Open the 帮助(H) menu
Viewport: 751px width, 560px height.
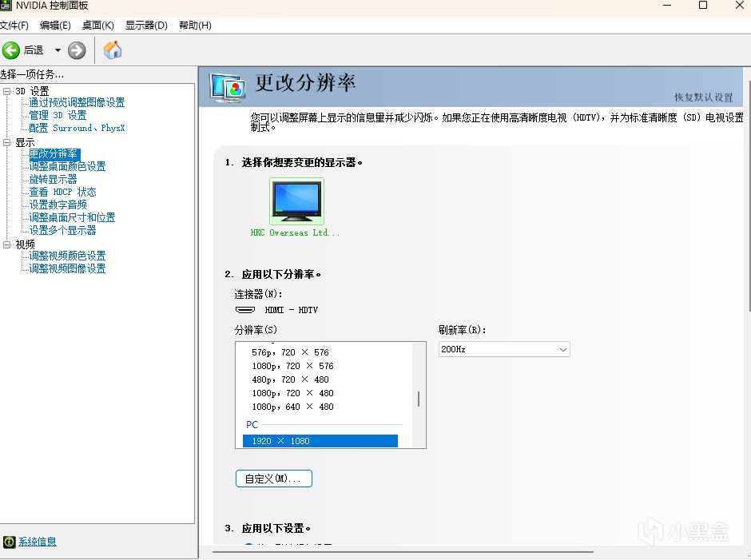click(x=195, y=26)
